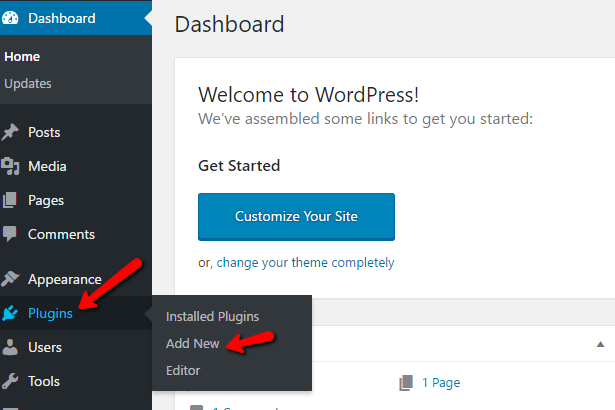615x410 pixels.
Task: Choose Add New in Plugins flyout
Action: click(193, 344)
